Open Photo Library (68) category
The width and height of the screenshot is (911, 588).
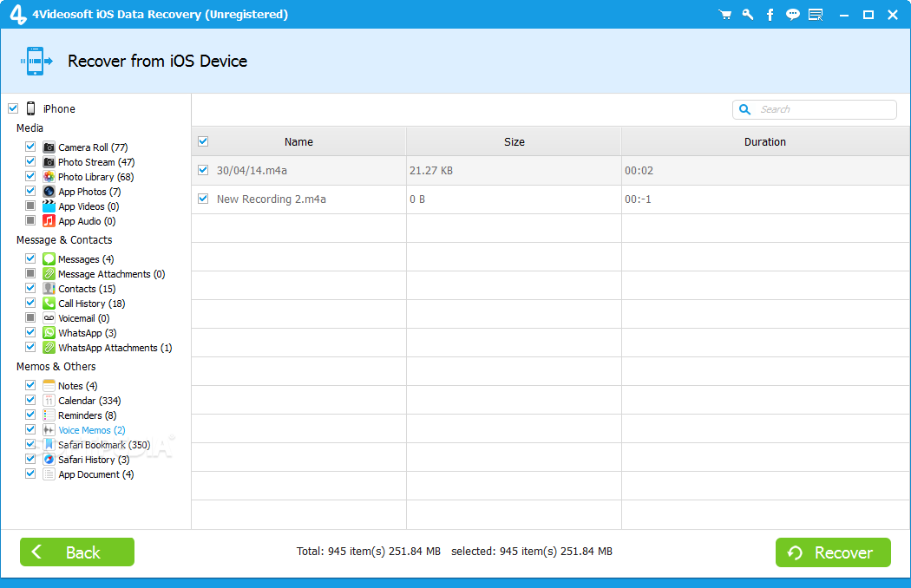pyautogui.click(x=95, y=177)
